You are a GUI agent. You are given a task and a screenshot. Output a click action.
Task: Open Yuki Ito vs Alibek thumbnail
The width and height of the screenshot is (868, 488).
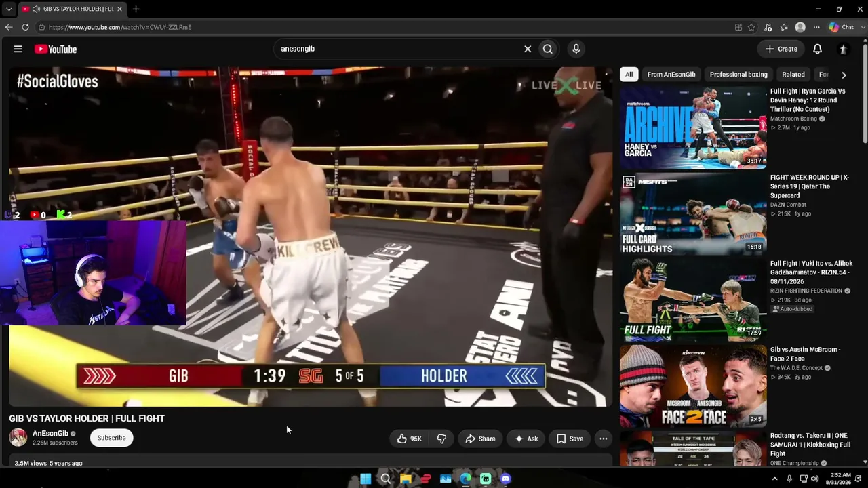(693, 300)
